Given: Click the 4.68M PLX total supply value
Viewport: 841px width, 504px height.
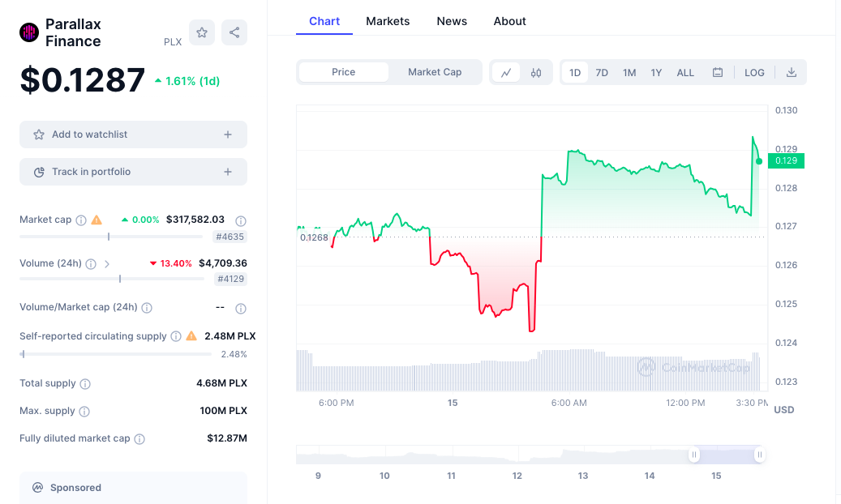Looking at the screenshot, I should [221, 383].
